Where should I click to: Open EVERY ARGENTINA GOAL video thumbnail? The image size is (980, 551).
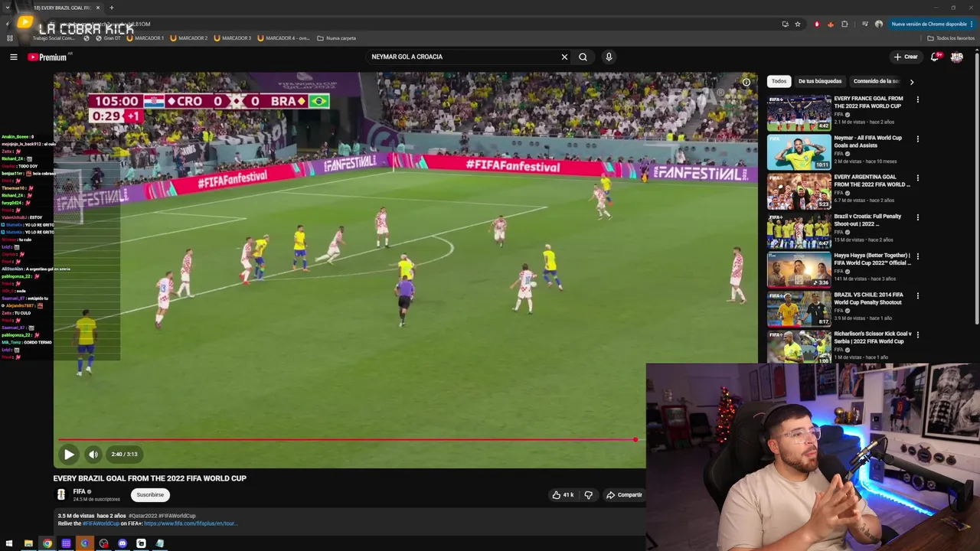click(x=799, y=191)
